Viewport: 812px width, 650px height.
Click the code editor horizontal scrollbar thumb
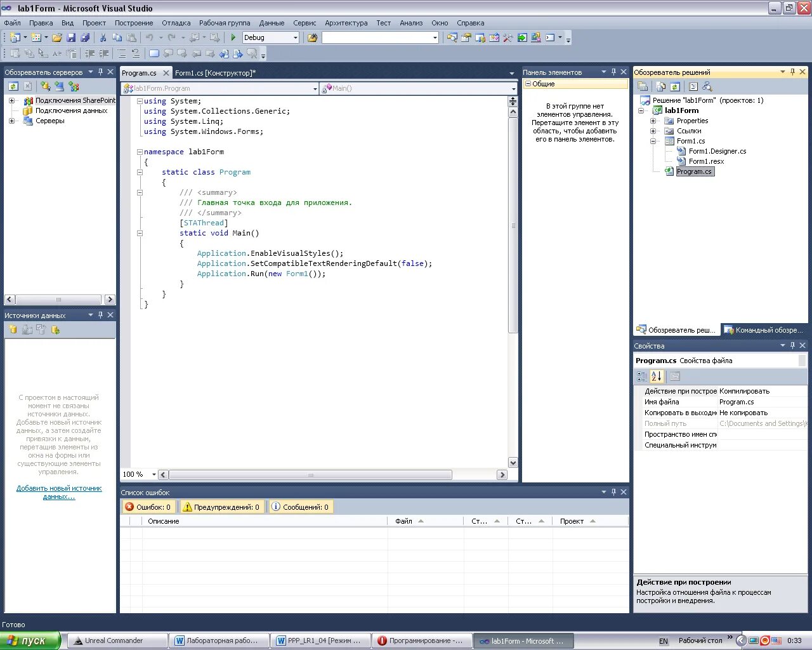click(x=311, y=475)
